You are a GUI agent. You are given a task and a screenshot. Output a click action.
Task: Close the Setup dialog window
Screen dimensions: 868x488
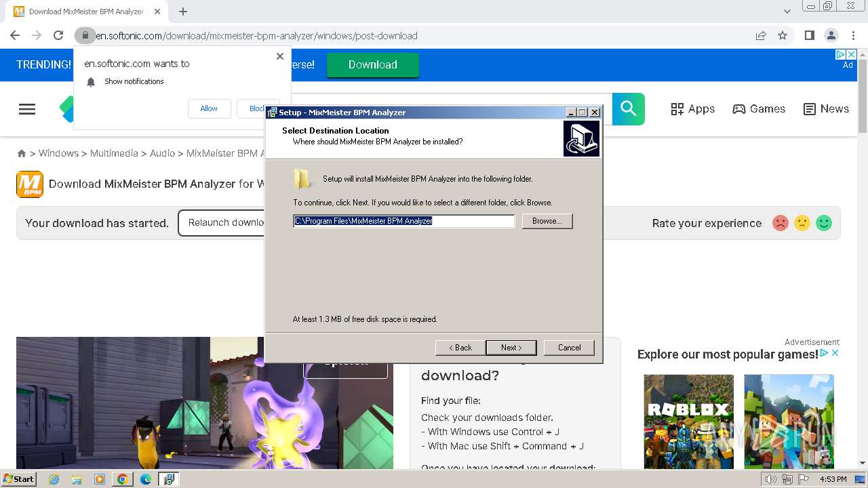click(x=595, y=113)
